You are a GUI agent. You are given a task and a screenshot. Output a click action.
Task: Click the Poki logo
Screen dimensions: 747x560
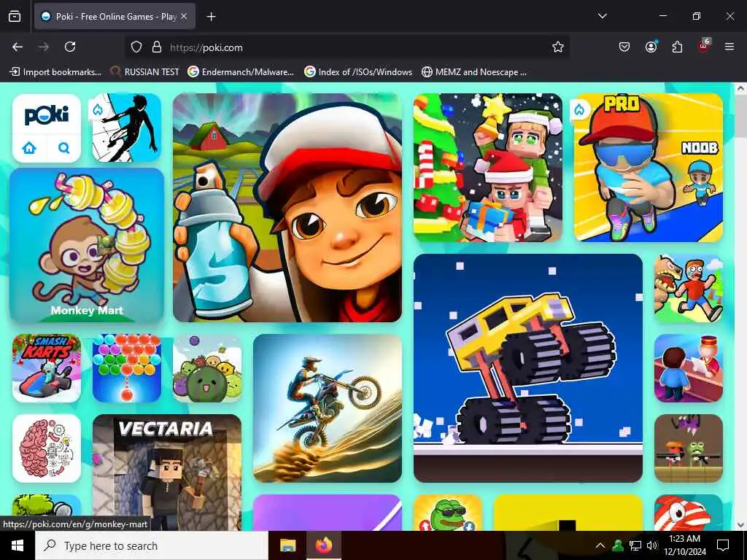tap(47, 114)
